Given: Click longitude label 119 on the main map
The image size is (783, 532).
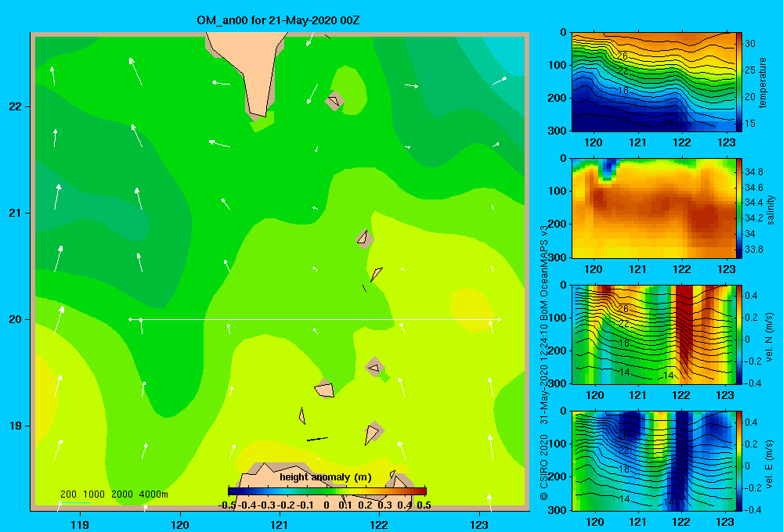Looking at the screenshot, I should click(x=80, y=524).
